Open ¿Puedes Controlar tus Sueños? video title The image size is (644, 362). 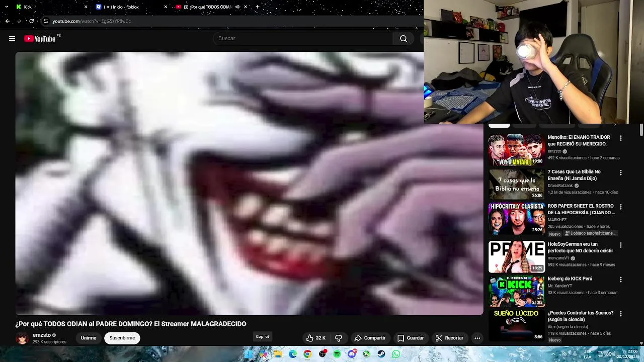(580, 316)
